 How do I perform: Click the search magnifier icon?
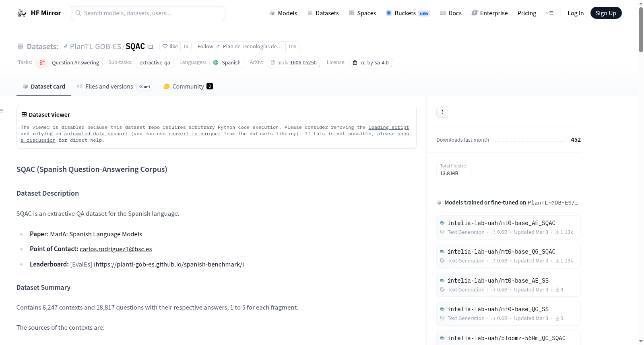[x=78, y=13]
